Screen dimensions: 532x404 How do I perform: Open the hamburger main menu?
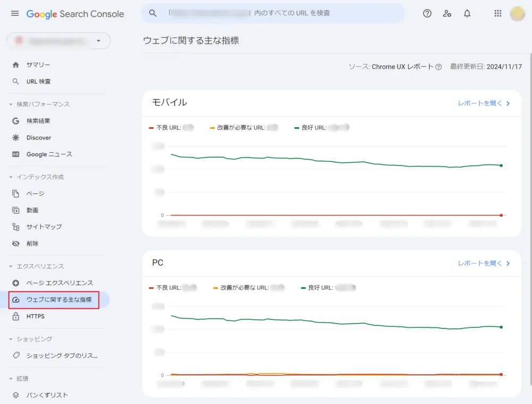(14, 14)
